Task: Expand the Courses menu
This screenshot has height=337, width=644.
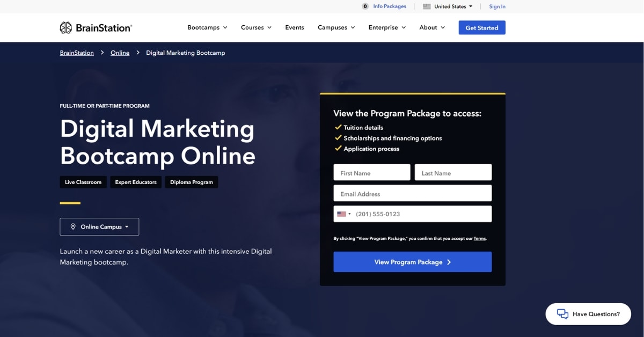Action: 256,27
